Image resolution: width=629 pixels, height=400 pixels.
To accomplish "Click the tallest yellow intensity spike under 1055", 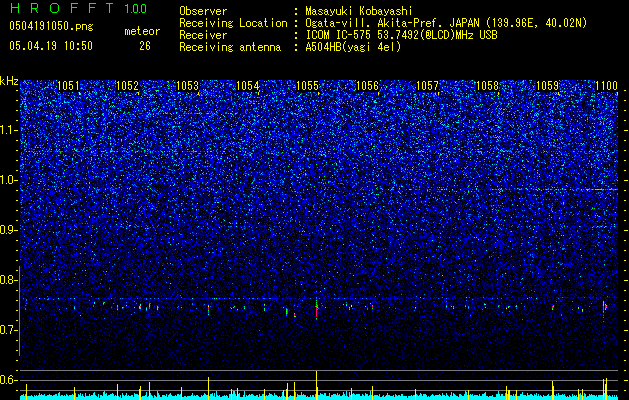I will [317, 385].
